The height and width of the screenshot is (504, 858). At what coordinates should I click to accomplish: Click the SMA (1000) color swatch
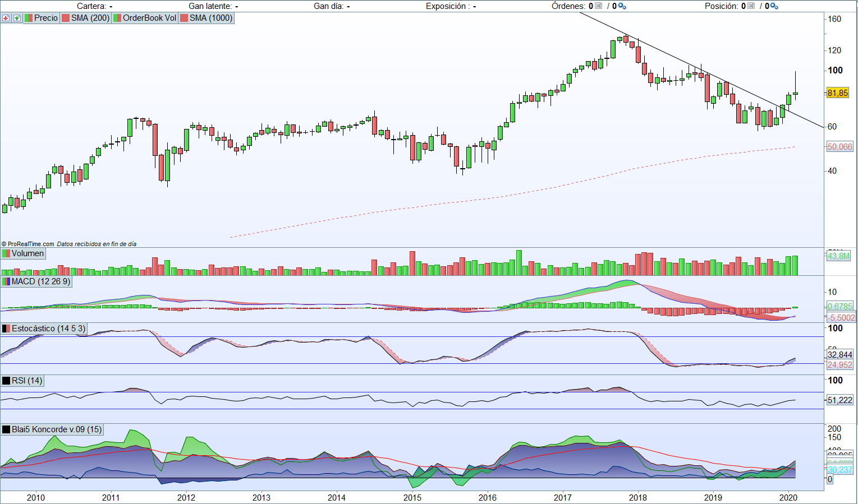click(x=184, y=18)
